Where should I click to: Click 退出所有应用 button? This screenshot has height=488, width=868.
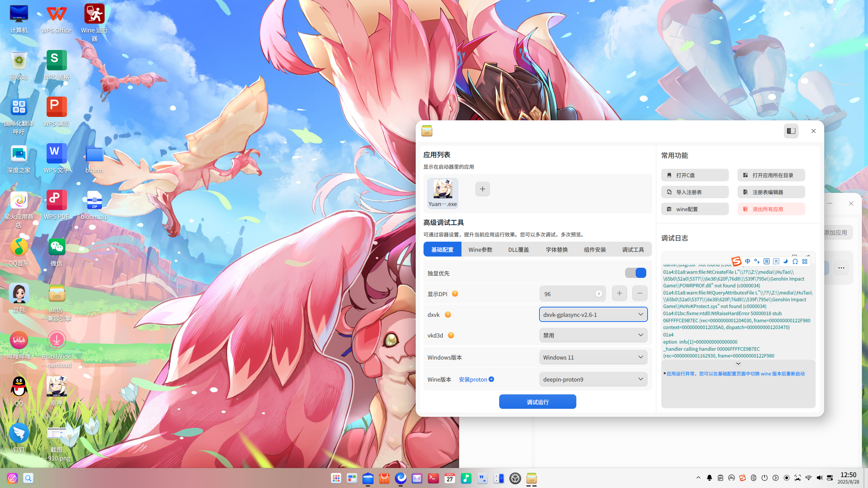pyautogui.click(x=771, y=209)
